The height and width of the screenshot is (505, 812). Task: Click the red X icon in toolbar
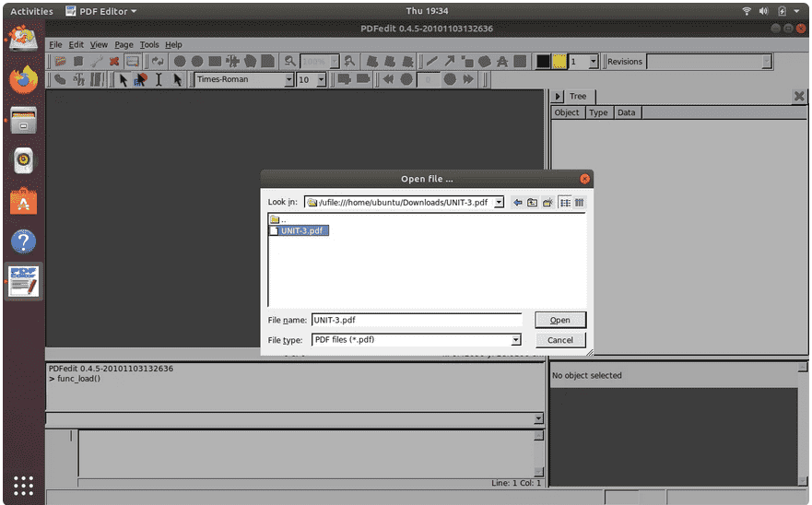pyautogui.click(x=114, y=61)
